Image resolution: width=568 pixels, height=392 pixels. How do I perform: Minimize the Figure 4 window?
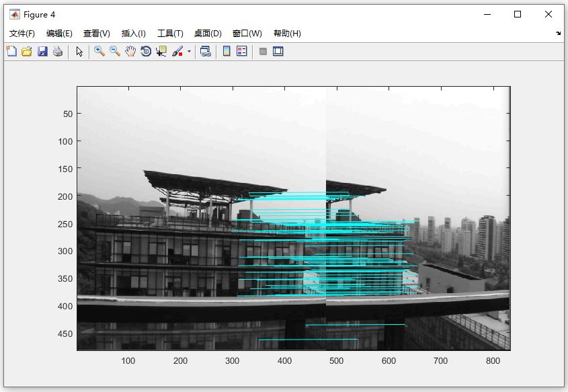(487, 15)
